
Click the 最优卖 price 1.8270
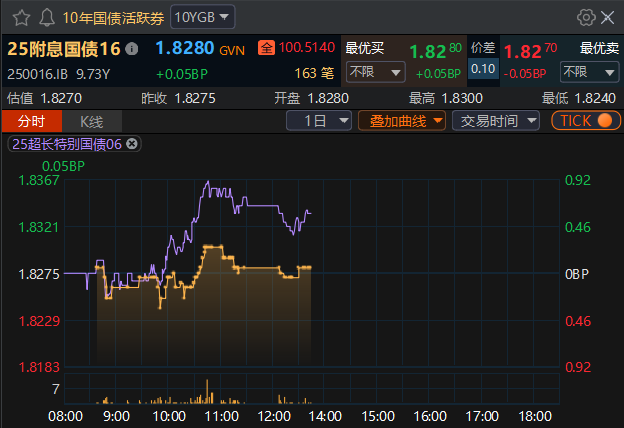(530, 51)
